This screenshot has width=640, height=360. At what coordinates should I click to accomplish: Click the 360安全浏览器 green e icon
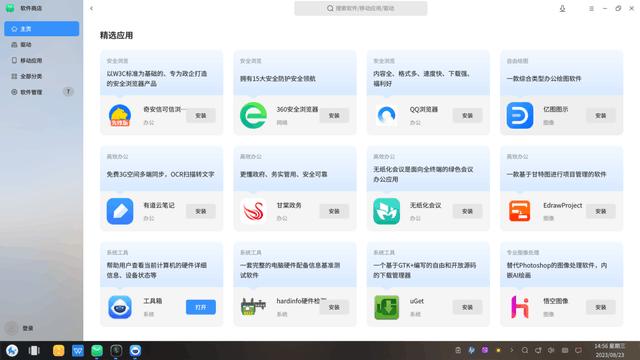[x=253, y=116]
